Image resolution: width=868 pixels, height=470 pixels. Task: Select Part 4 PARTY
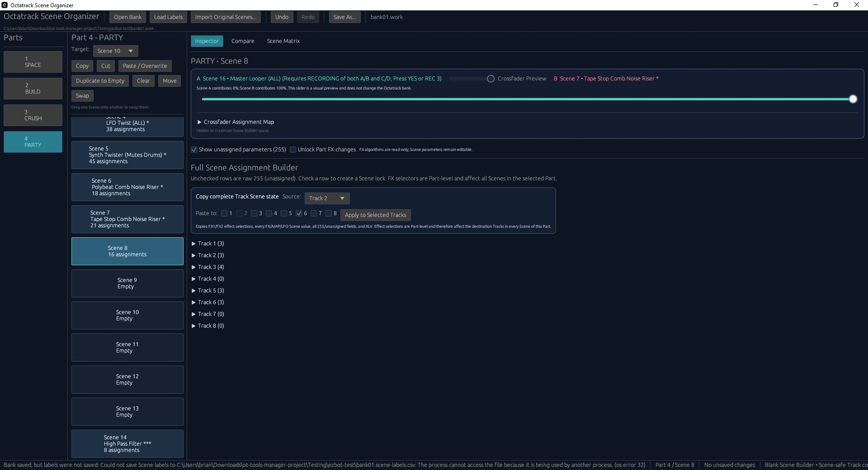(33, 142)
